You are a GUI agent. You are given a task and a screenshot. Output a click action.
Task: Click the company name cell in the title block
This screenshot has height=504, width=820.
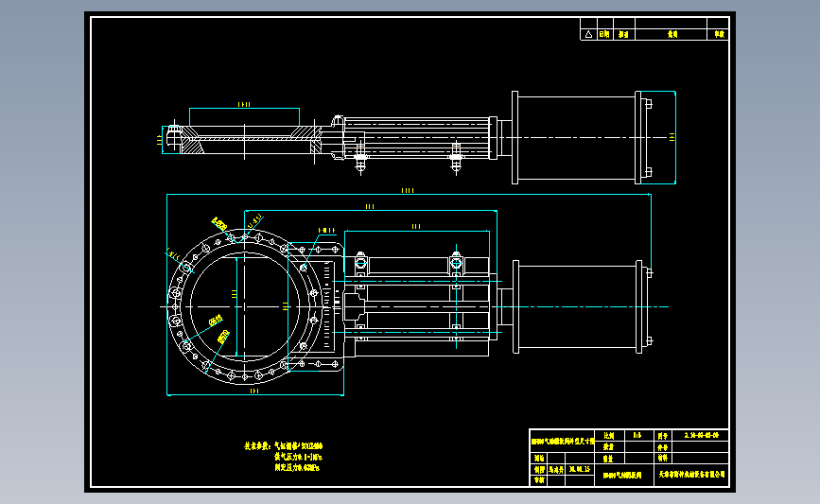pyautogui.click(x=691, y=474)
